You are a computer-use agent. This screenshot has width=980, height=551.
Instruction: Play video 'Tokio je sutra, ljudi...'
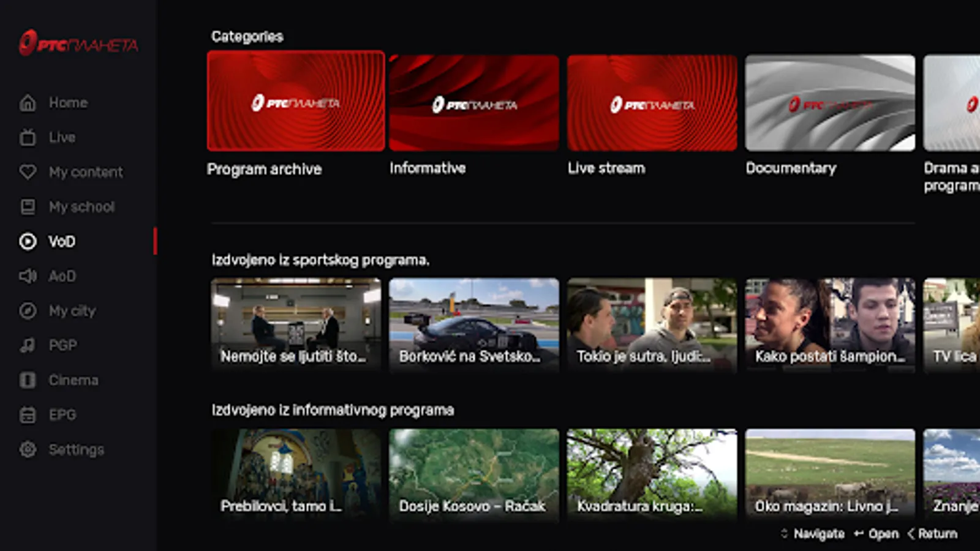coord(652,325)
